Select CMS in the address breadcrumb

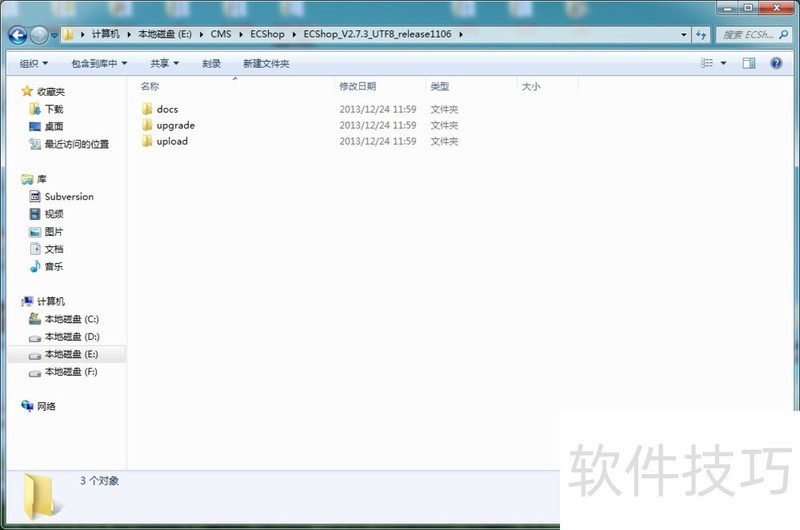click(221, 34)
